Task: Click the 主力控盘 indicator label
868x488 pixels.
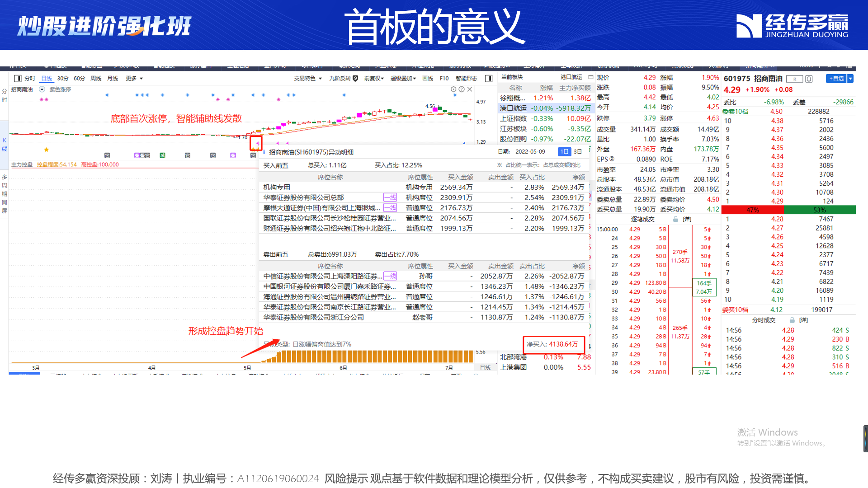Action: (22, 164)
